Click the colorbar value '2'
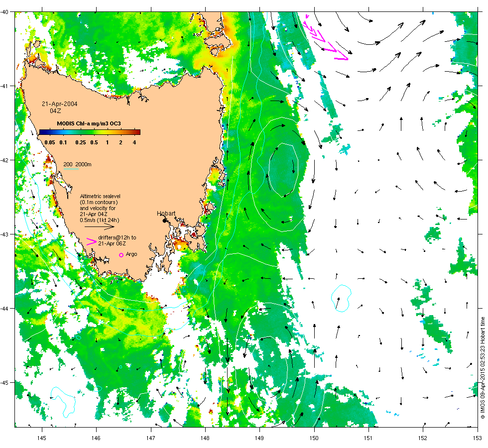The height and width of the screenshot is (448, 488). [x=121, y=142]
